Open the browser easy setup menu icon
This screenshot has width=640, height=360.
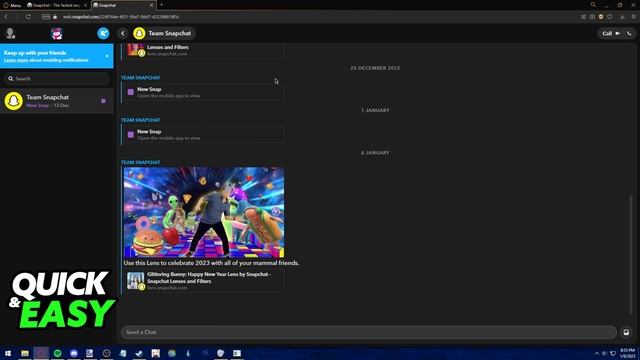[633, 17]
